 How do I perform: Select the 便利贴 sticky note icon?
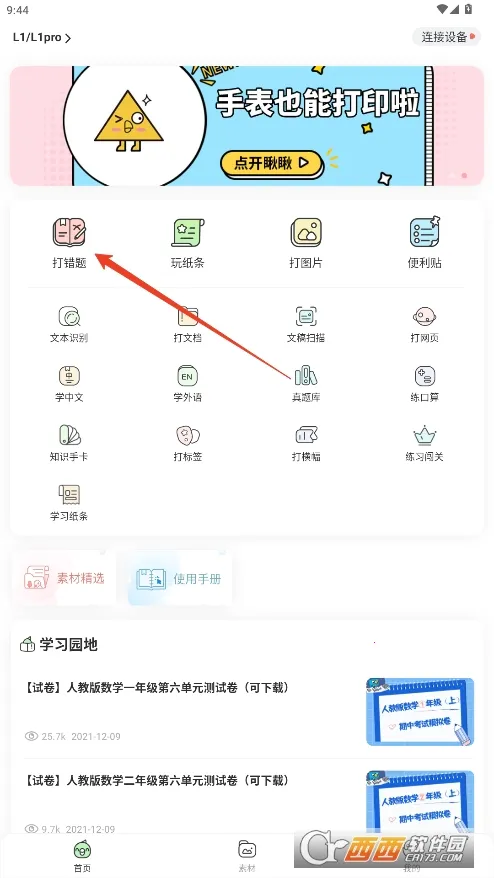425,233
